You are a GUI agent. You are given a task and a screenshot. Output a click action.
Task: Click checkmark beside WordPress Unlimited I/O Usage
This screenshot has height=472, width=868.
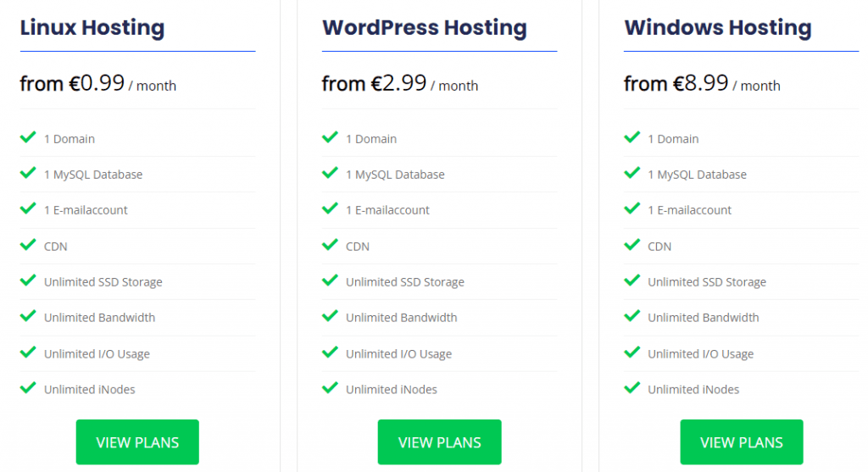(330, 352)
